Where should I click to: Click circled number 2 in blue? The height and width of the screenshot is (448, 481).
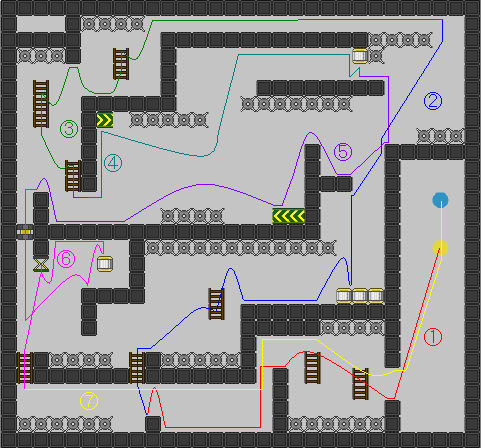point(433,101)
